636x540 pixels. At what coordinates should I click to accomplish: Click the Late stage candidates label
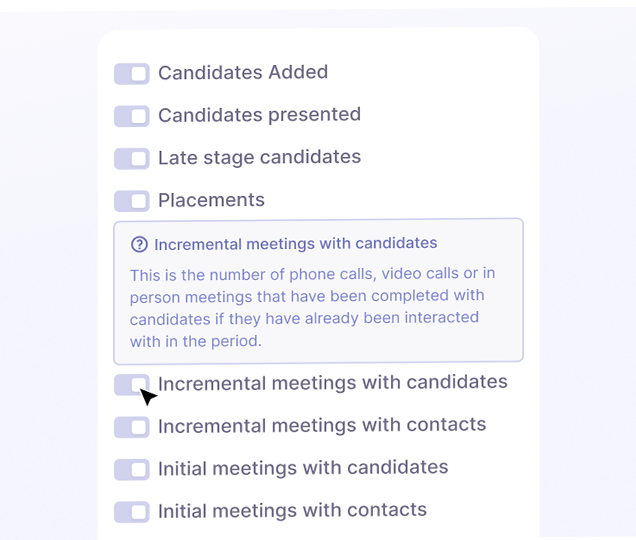[259, 157]
